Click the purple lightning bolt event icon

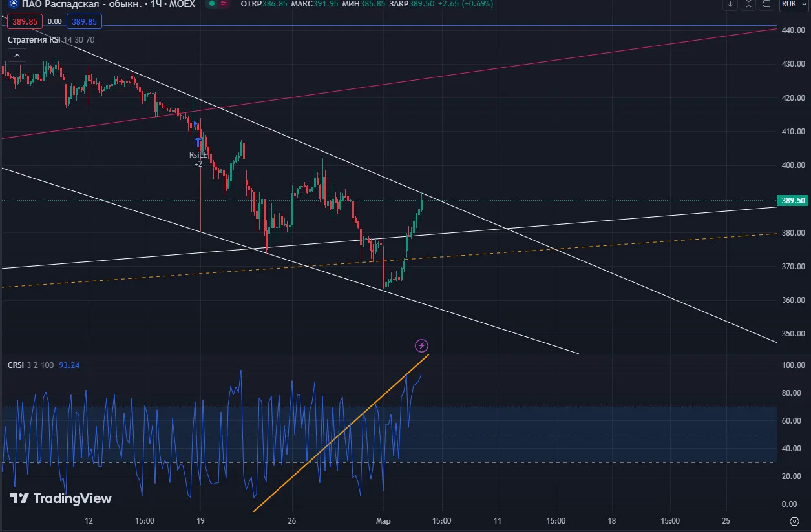click(421, 345)
